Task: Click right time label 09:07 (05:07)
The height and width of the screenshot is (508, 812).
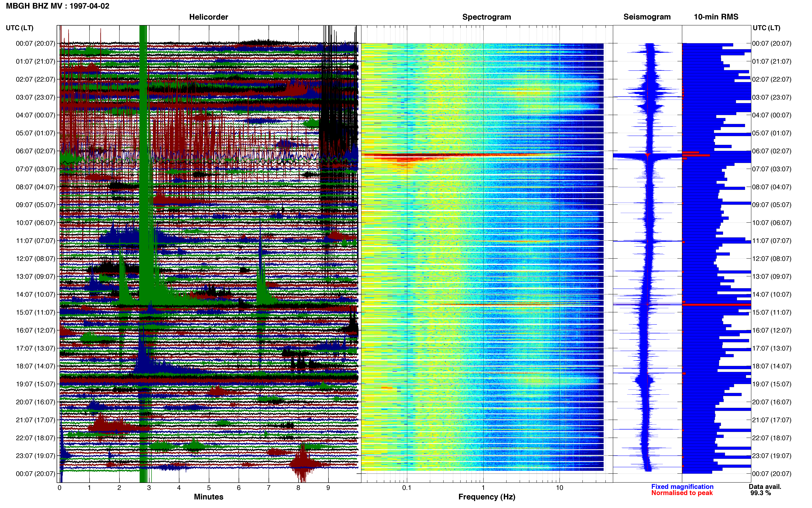Action: click(x=772, y=205)
